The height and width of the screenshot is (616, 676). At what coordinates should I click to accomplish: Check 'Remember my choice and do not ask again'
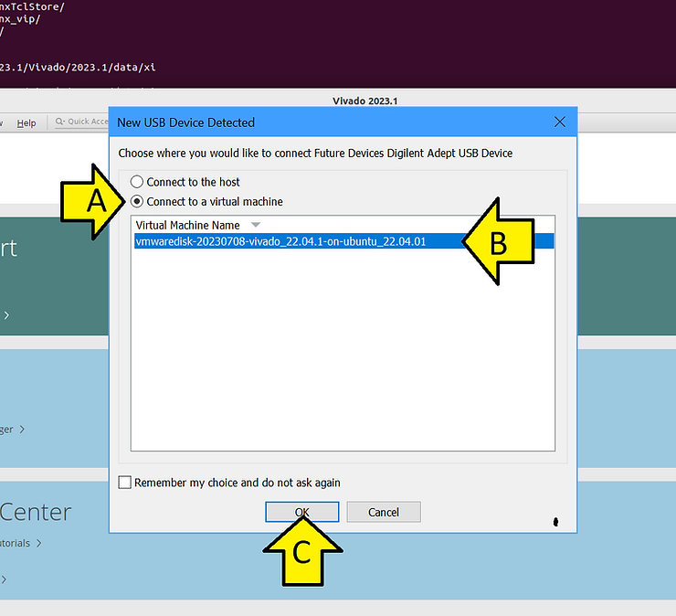[124, 483]
